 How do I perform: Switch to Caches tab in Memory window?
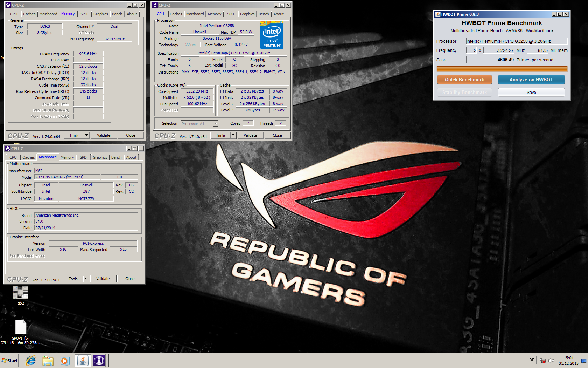pyautogui.click(x=29, y=14)
